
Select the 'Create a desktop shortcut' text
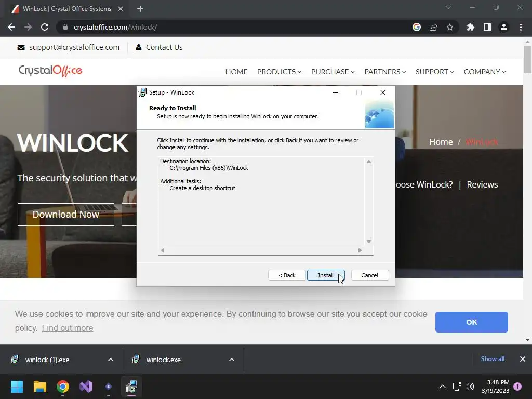point(202,188)
